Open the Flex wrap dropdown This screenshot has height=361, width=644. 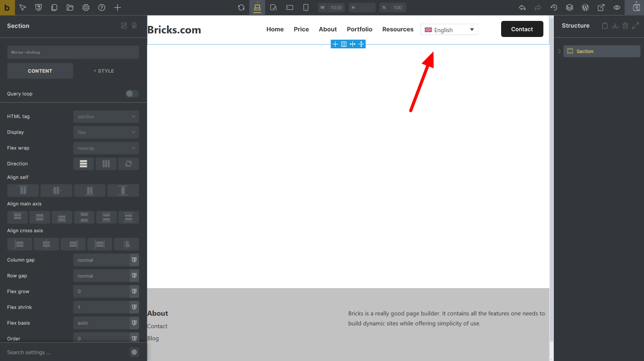[106, 148]
